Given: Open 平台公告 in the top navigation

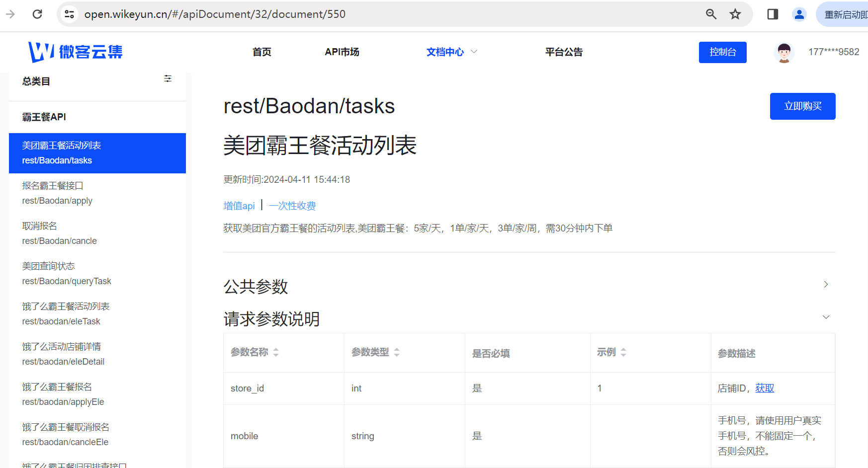Looking at the screenshot, I should 564,52.
